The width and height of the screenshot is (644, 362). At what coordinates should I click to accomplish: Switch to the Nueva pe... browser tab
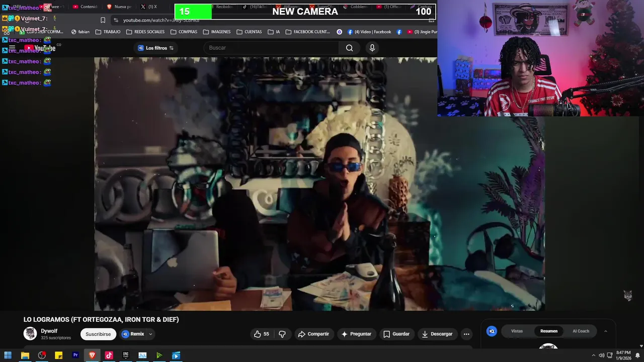tap(119, 7)
